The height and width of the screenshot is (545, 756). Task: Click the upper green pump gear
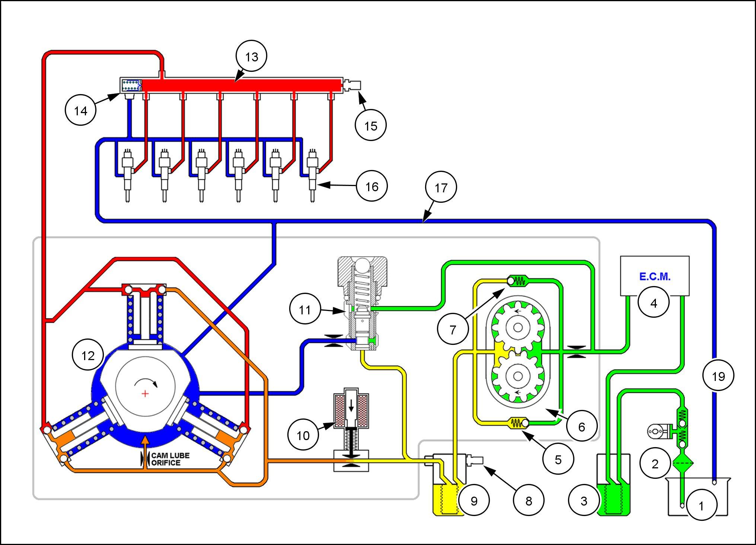point(517,327)
